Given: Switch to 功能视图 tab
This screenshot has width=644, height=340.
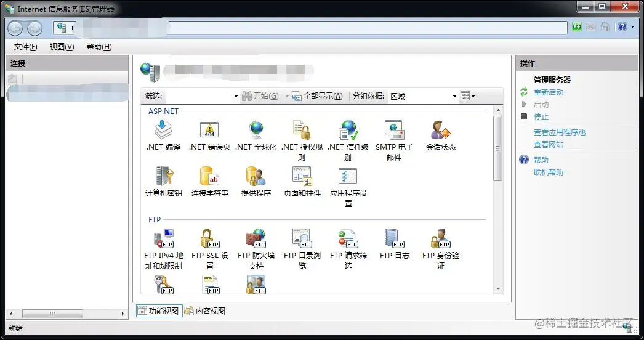Looking at the screenshot, I should tap(159, 311).
